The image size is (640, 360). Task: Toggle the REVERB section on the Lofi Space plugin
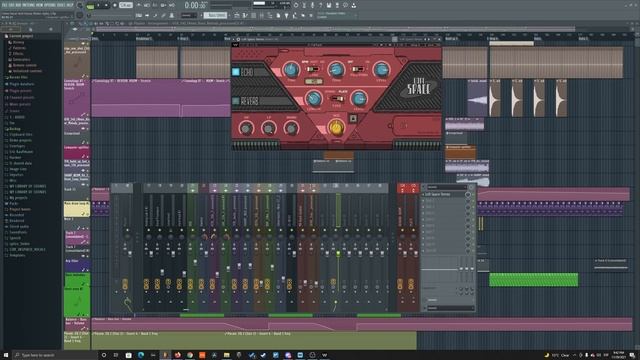pyautogui.click(x=236, y=101)
